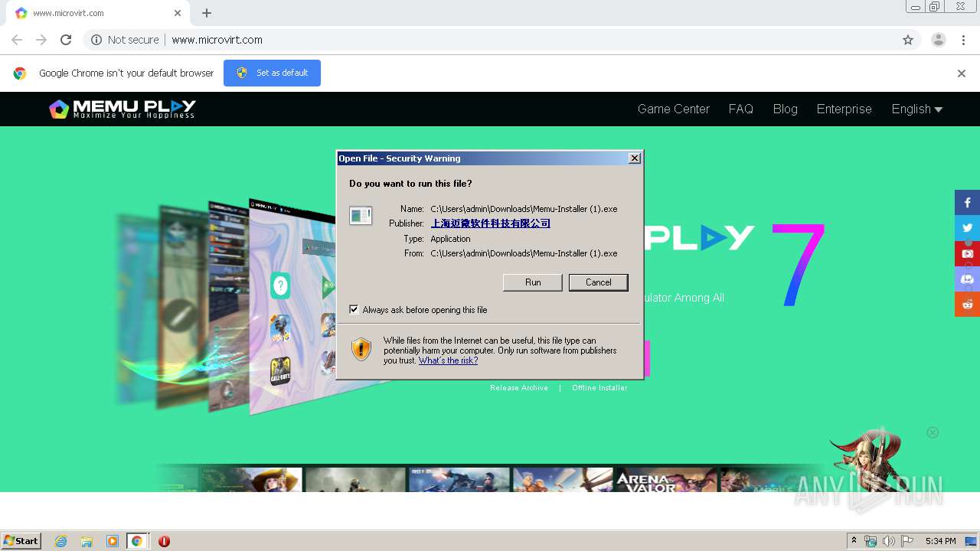980x551 pixels.
Task: Go forward in the browser
Action: [41, 40]
